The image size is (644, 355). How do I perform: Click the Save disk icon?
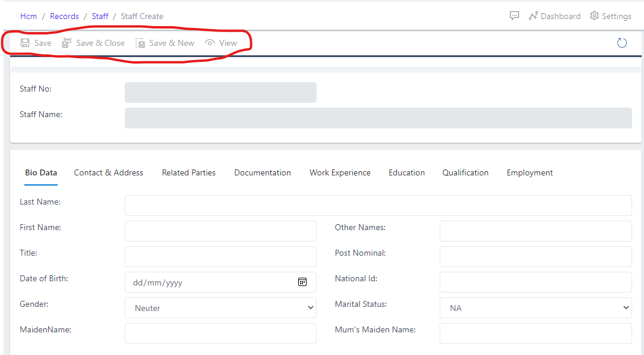pos(24,42)
